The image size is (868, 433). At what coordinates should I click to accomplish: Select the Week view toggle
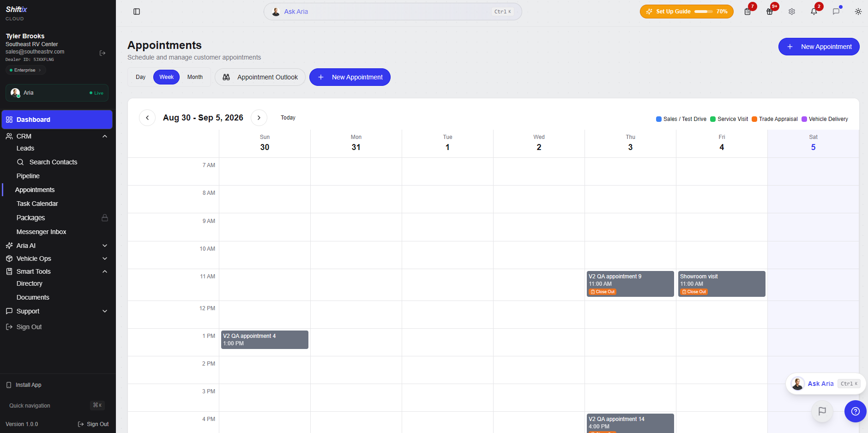[x=167, y=77]
